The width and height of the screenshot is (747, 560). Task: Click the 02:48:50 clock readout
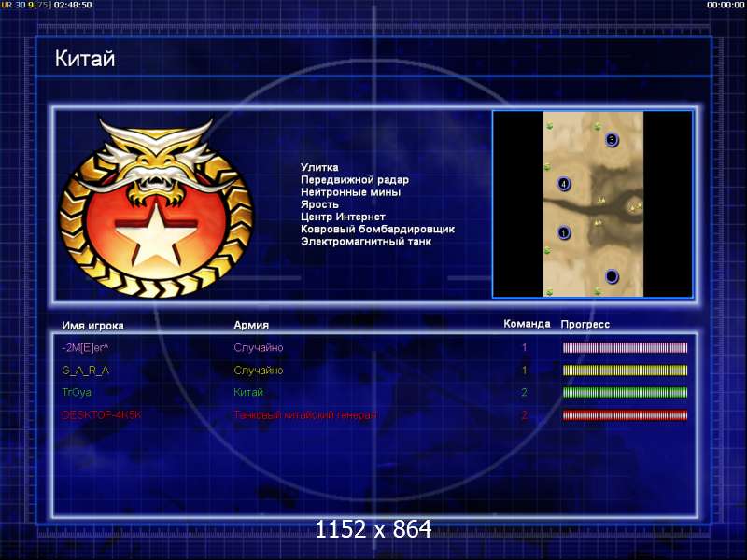73,5
